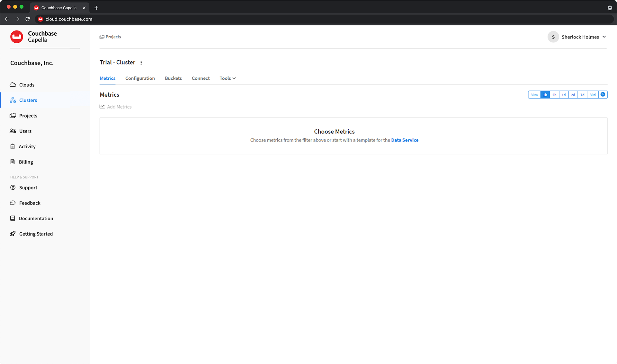This screenshot has height=364, width=617.
Task: Reload the page with browser refresh icon
Action: [x=28, y=19]
